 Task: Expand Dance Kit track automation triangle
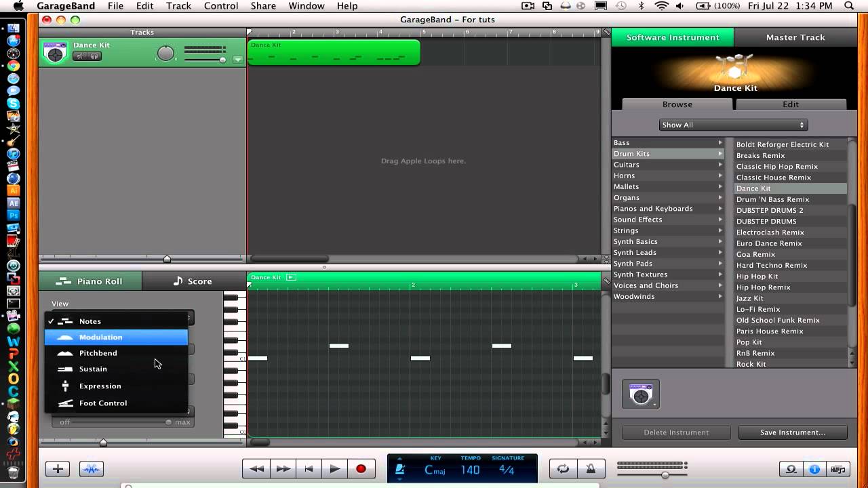tap(237, 60)
